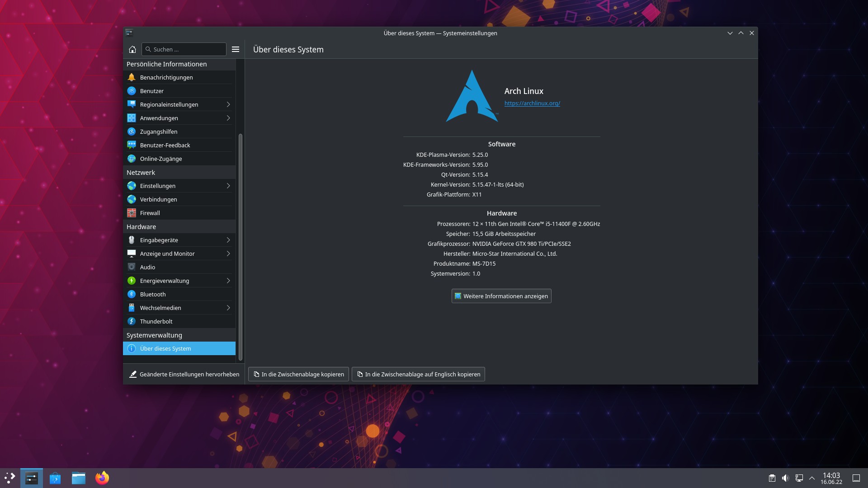
Task: Click the home icon in Systemeinstellungen
Action: pyautogui.click(x=132, y=49)
